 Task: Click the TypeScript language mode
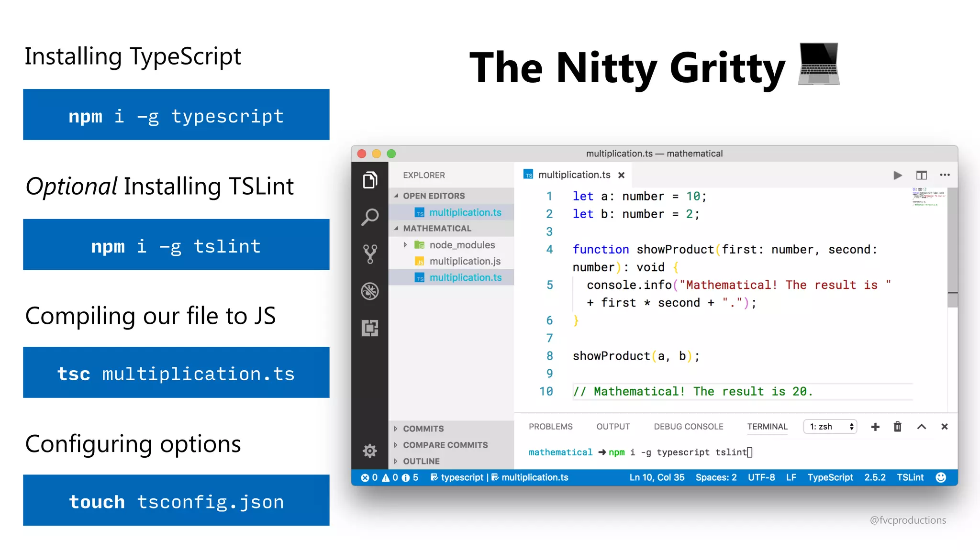click(830, 477)
